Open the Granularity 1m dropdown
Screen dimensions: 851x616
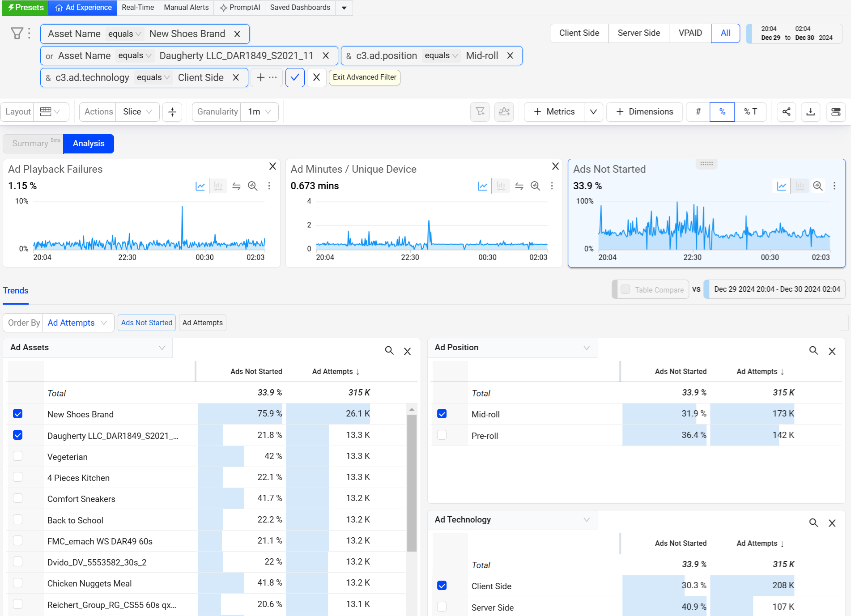click(260, 112)
